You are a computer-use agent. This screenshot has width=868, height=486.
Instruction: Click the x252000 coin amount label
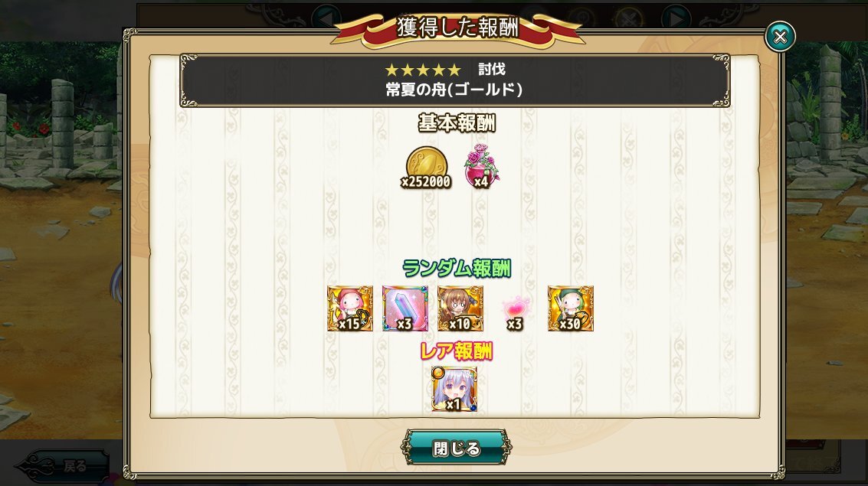pyautogui.click(x=426, y=182)
